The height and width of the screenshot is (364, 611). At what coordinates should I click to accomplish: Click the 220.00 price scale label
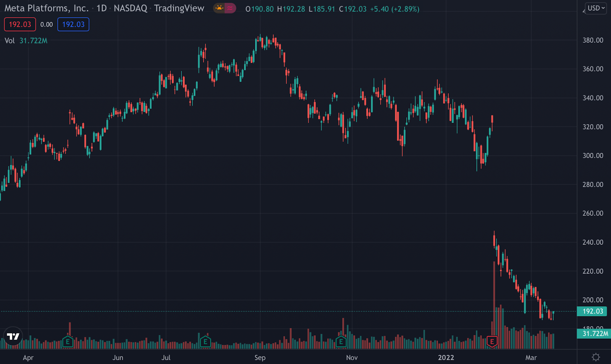point(593,271)
